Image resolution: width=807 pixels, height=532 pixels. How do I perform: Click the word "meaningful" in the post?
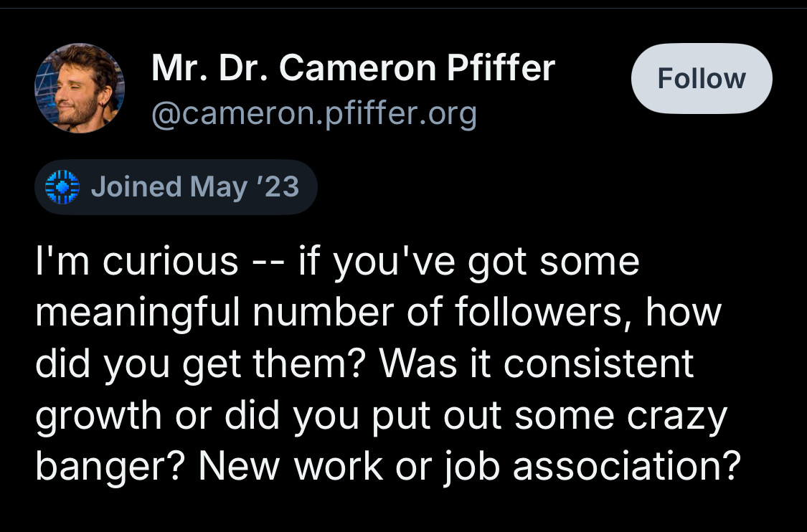click(138, 313)
